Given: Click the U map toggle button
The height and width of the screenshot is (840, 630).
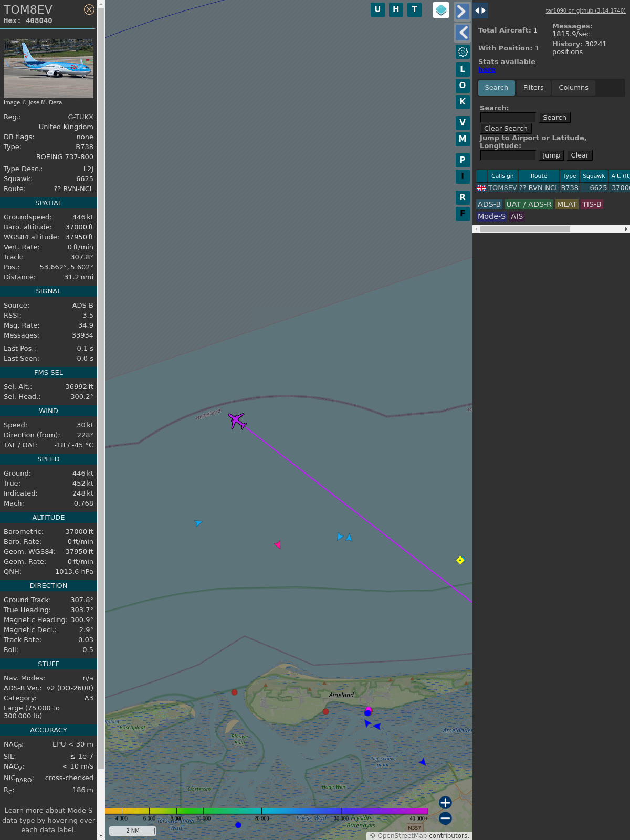Looking at the screenshot, I should (377, 9).
